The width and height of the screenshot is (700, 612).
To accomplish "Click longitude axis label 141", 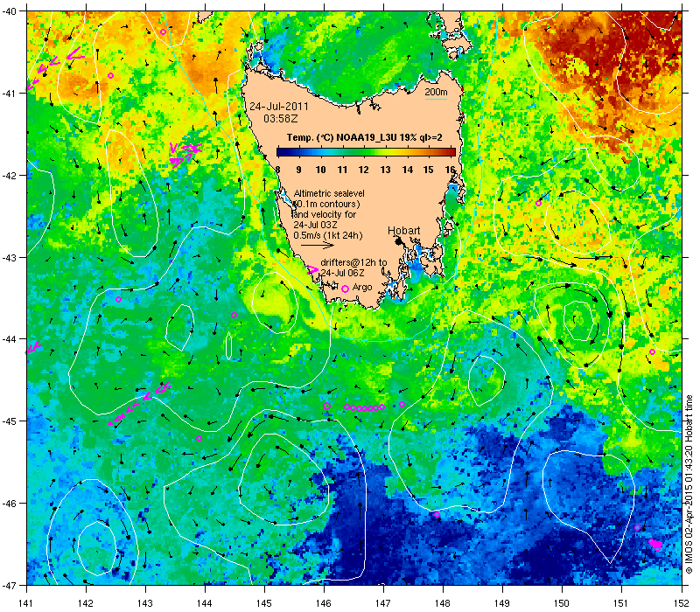I will (27, 603).
